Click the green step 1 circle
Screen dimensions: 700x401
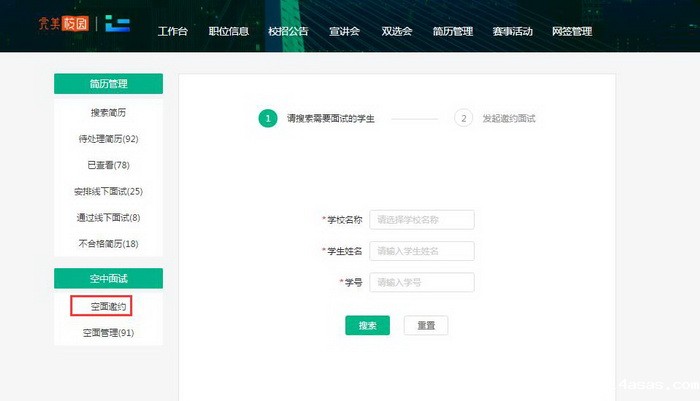[267, 118]
